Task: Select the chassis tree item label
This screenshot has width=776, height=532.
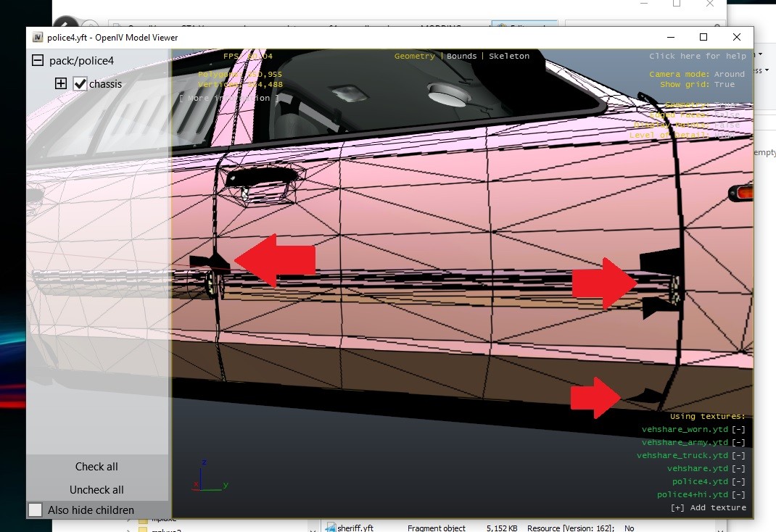Action: [105, 84]
